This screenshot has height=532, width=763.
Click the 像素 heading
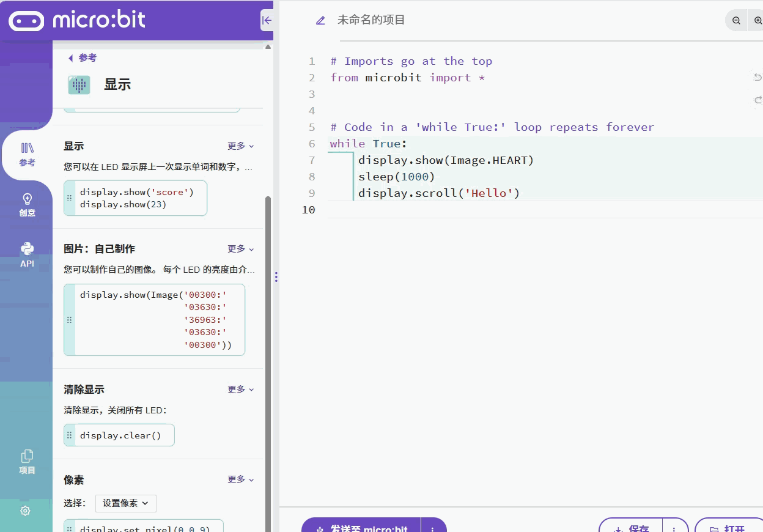point(74,480)
